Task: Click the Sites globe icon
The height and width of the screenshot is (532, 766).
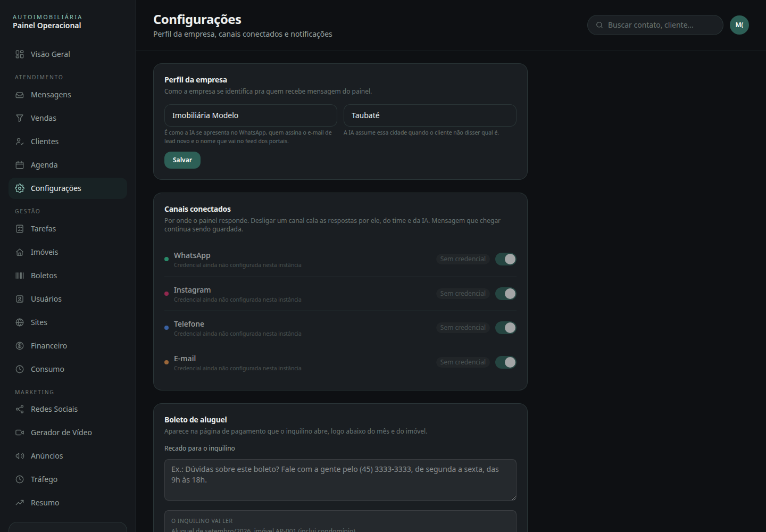Action: (20, 322)
